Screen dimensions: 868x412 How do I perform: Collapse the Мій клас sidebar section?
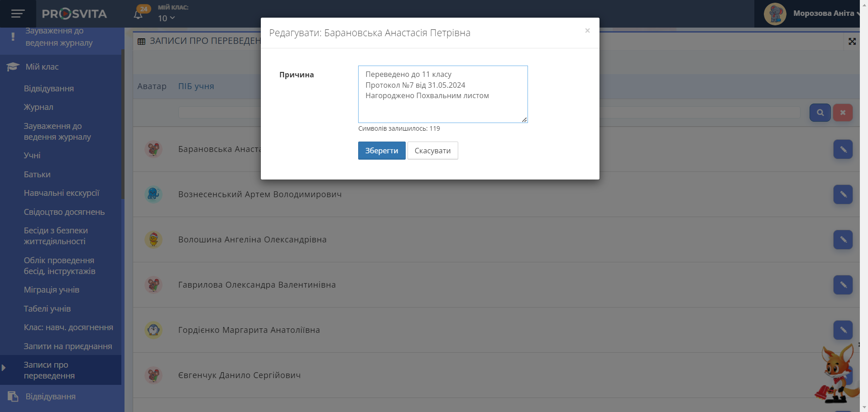42,67
